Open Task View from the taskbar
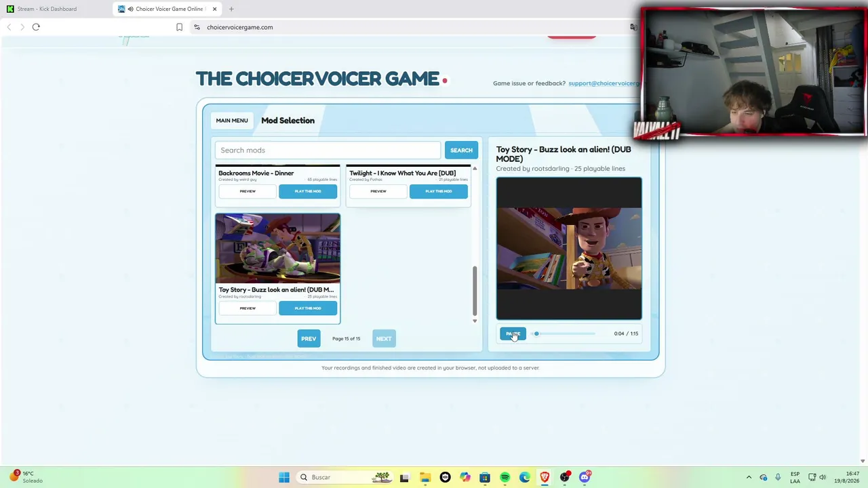This screenshot has height=488, width=868. [404, 477]
